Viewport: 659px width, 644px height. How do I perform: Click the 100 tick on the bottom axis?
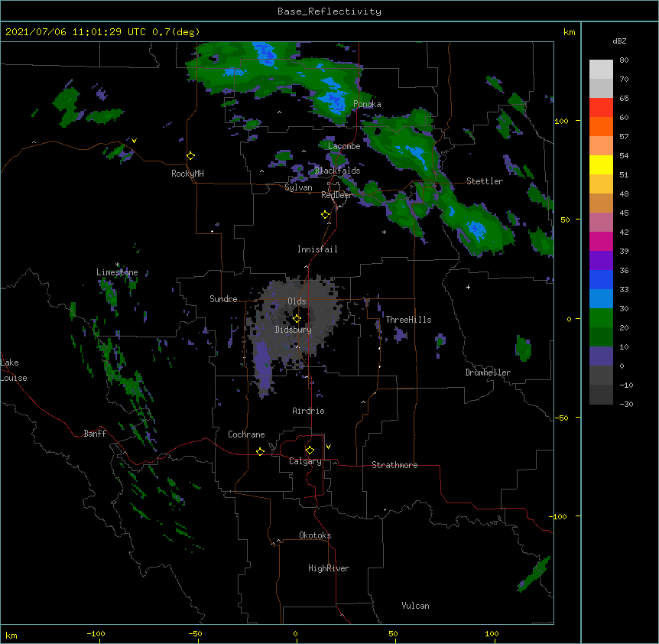point(492,633)
